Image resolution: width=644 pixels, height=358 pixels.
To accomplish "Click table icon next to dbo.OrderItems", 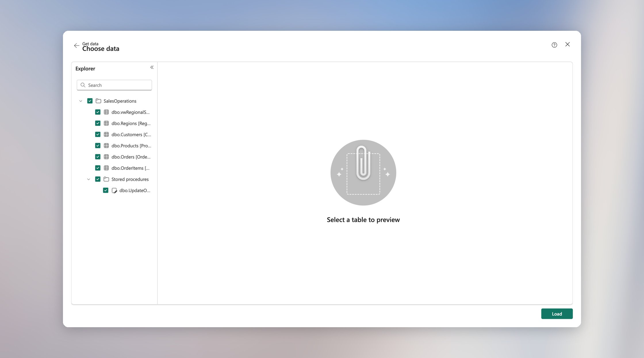I will [x=106, y=168].
